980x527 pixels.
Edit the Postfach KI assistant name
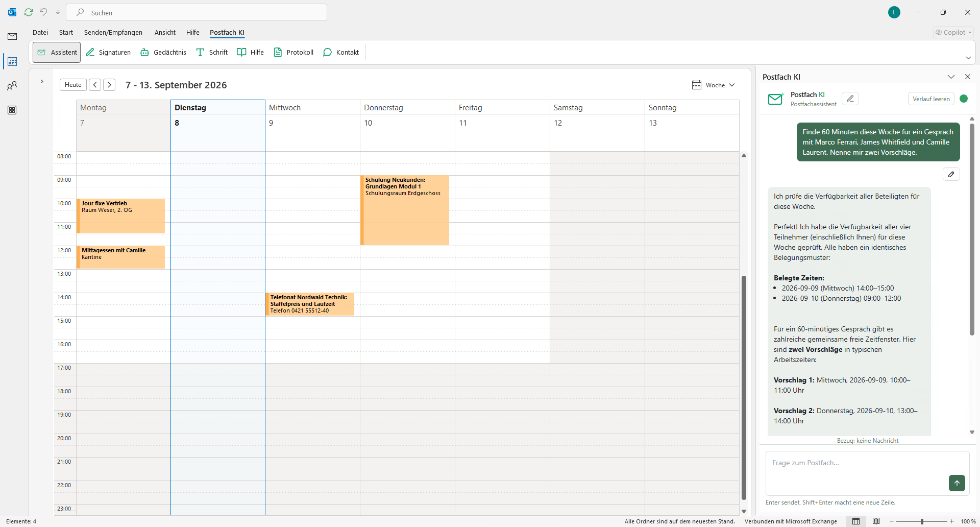(x=850, y=99)
